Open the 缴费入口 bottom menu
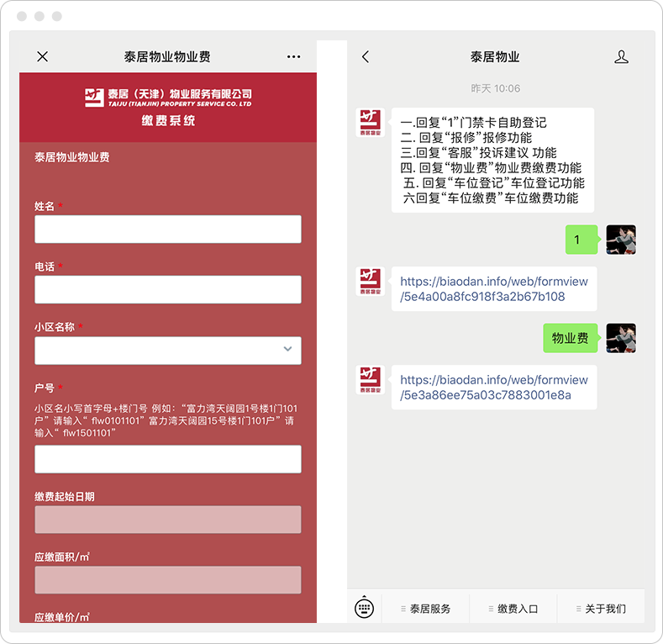The width and height of the screenshot is (663, 644). pos(513,609)
